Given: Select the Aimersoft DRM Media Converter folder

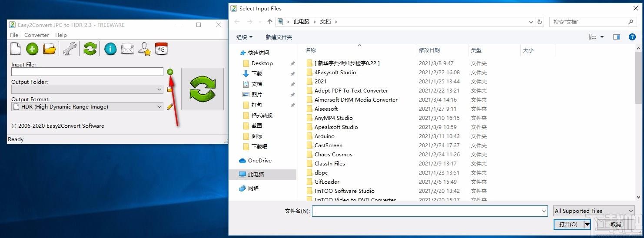Looking at the screenshot, I should click(x=356, y=100).
